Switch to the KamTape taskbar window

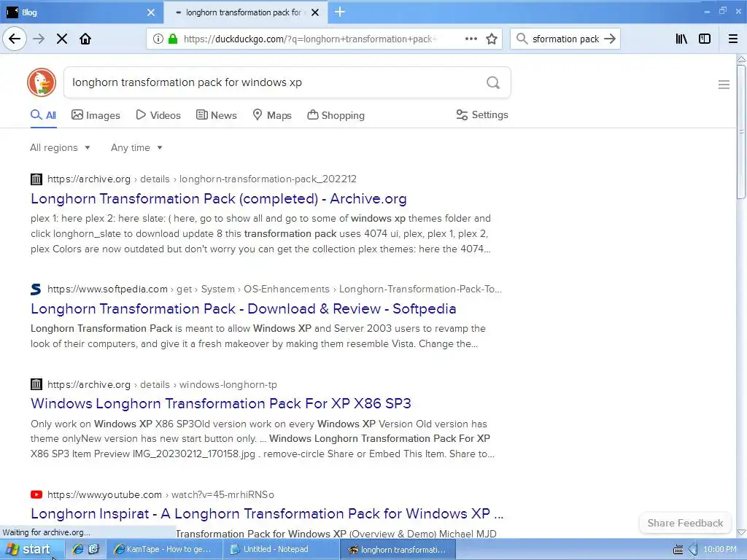163,550
